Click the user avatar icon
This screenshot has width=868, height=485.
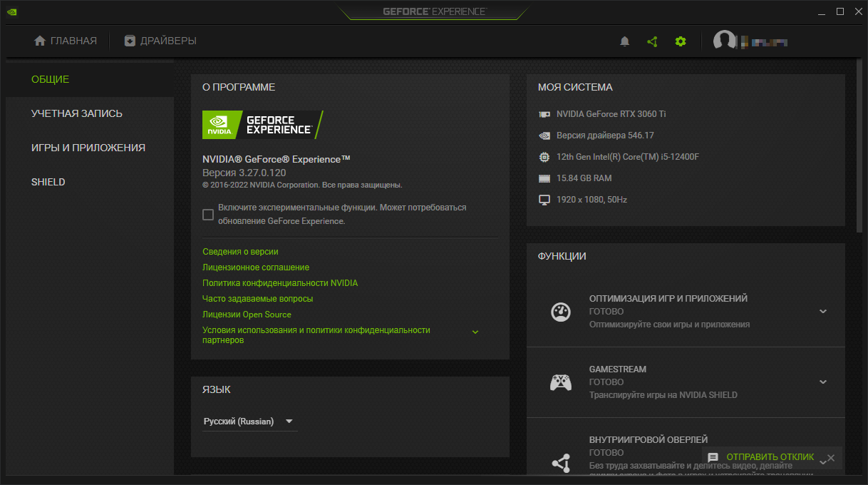724,41
